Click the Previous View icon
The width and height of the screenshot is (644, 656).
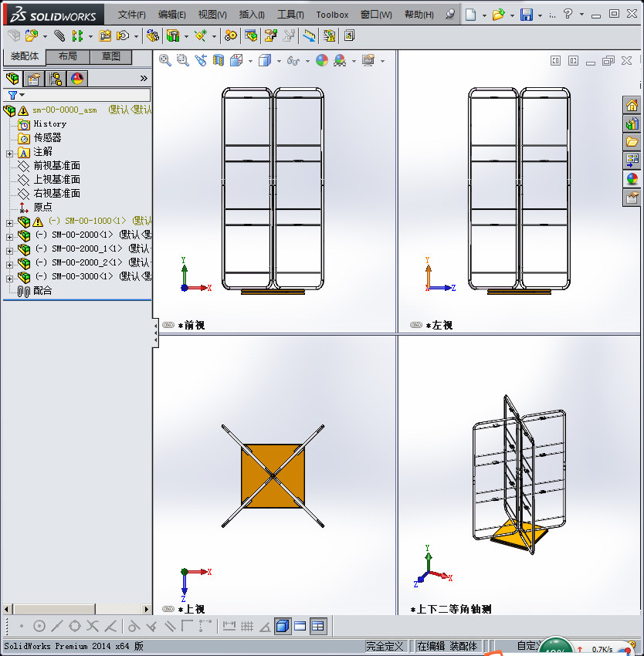coord(201,61)
